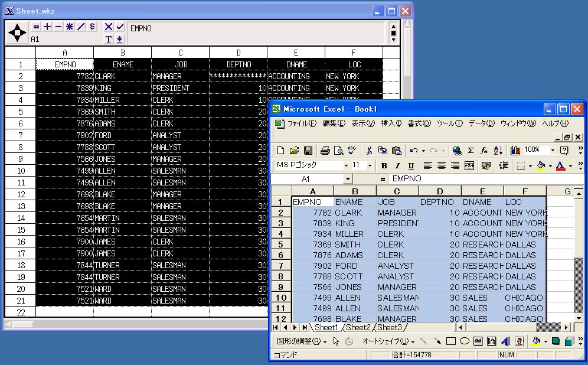Click the decrease indent icon in Excel
Screen dimensions: 588x365
[x=503, y=166]
